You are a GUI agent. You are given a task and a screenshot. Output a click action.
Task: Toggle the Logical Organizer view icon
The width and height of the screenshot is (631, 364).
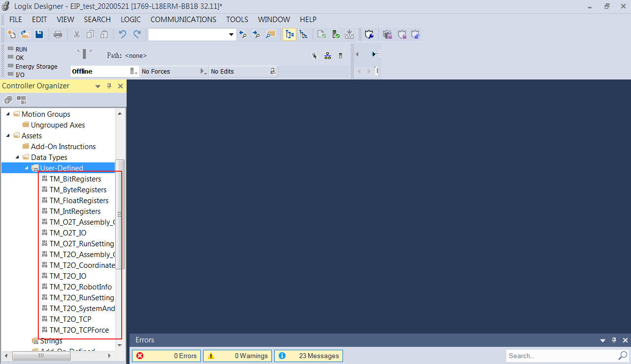[304, 34]
